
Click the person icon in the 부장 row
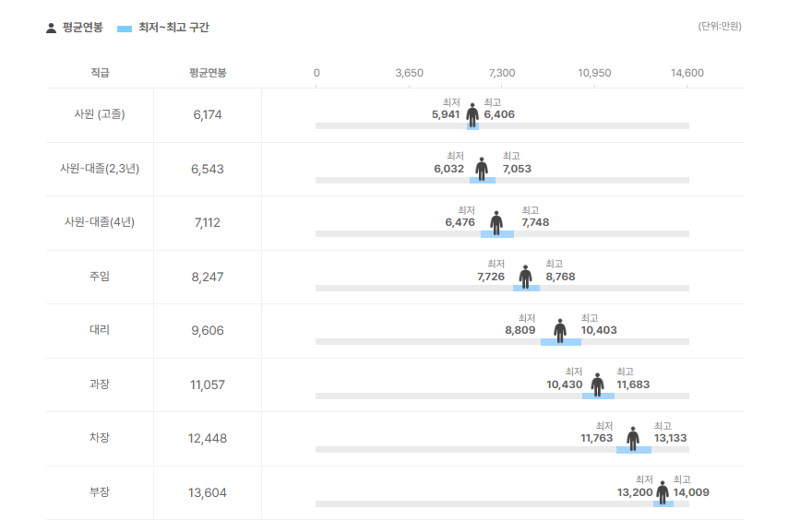(662, 492)
